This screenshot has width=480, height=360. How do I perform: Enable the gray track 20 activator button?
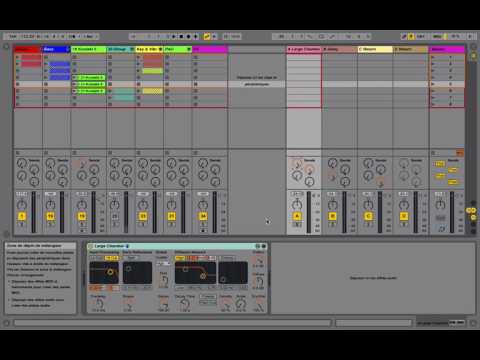(114, 216)
